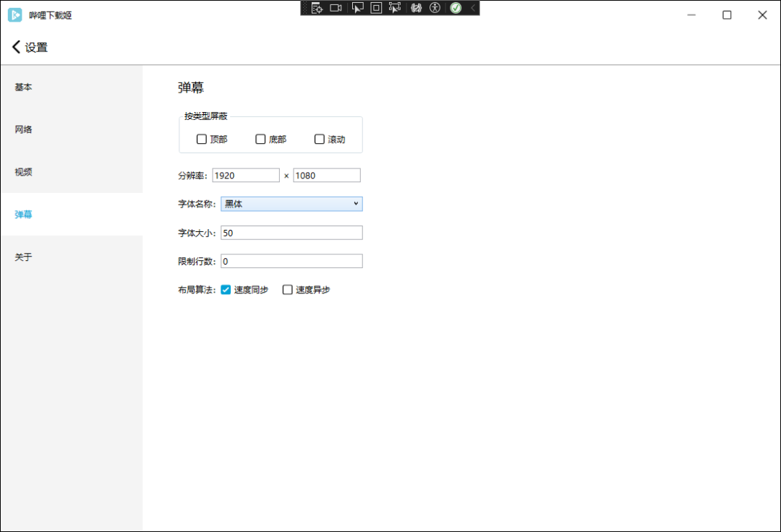The height and width of the screenshot is (532, 781).
Task: Switch to the 视频 settings tab
Action: coord(71,172)
